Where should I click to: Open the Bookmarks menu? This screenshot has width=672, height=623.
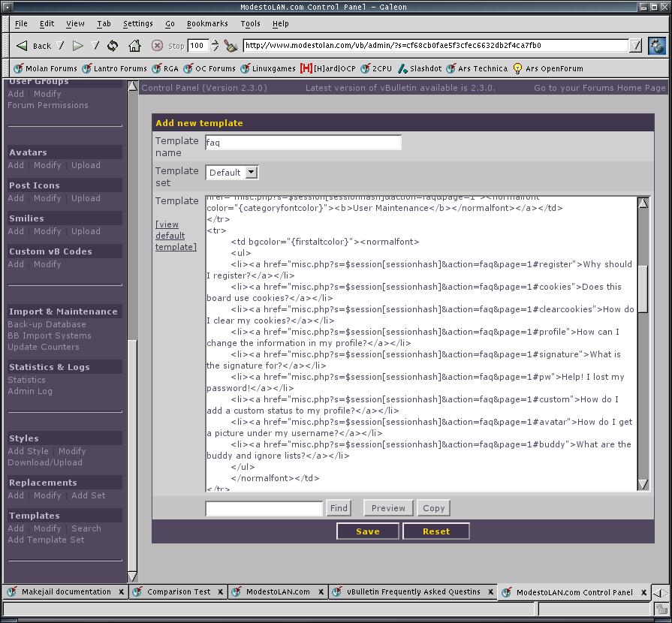[x=207, y=23]
